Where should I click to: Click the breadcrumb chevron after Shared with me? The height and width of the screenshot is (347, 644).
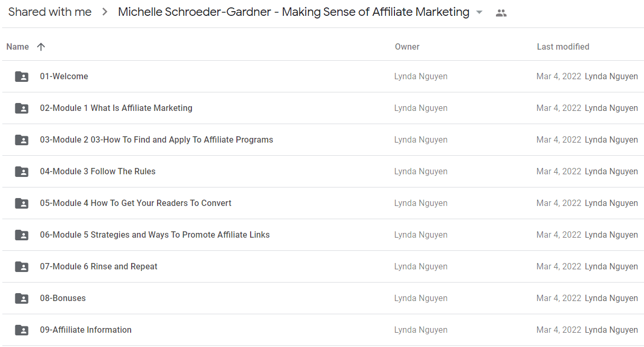(x=105, y=12)
